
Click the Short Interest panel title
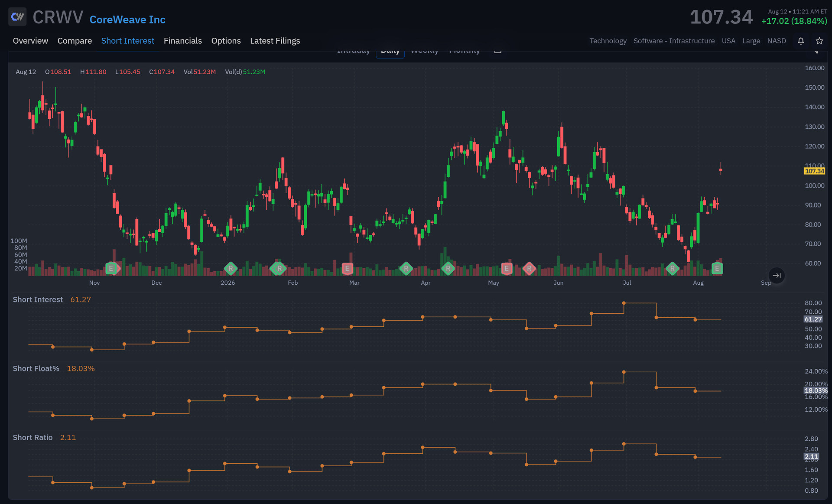coord(38,299)
